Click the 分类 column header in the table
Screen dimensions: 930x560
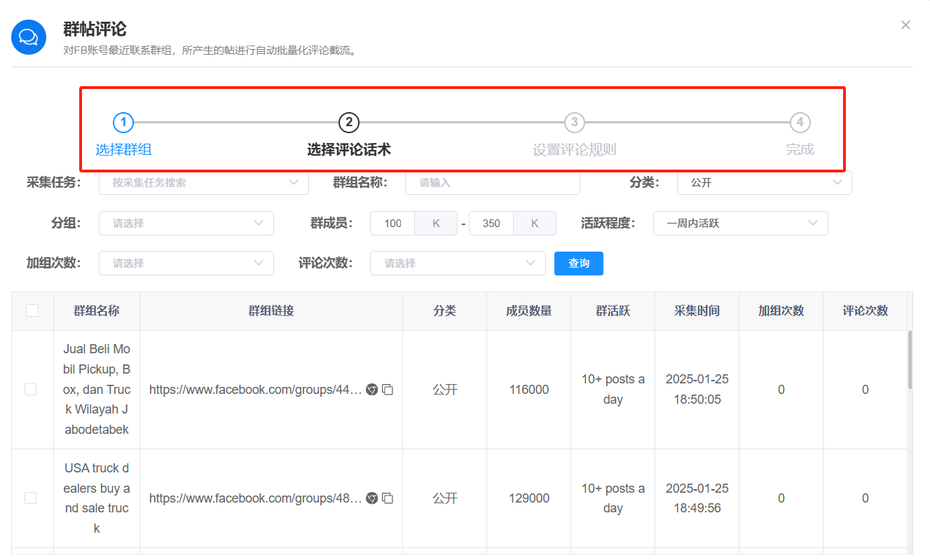[x=445, y=310]
